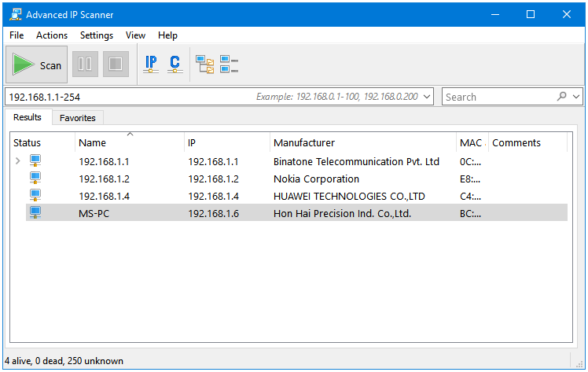The image size is (588, 372).
Task: Click Binatone Telecommunication Pvt. Ltd cell
Action: click(356, 162)
